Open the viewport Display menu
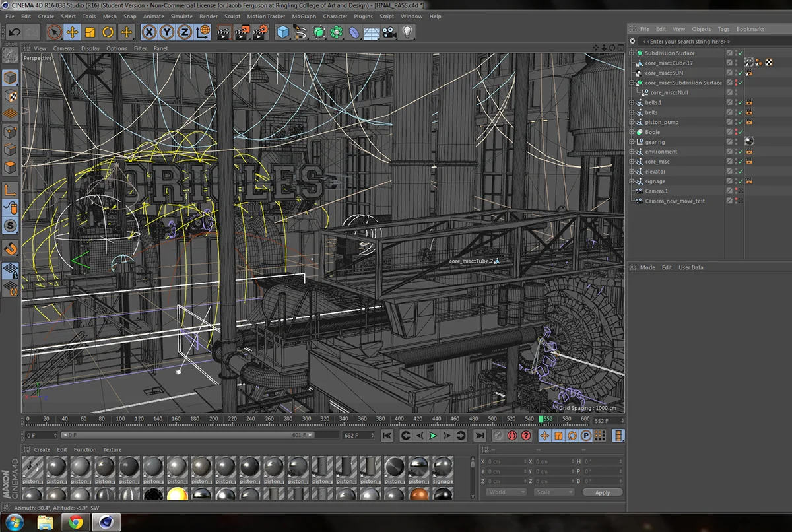The width and height of the screenshot is (792, 532). pos(90,48)
